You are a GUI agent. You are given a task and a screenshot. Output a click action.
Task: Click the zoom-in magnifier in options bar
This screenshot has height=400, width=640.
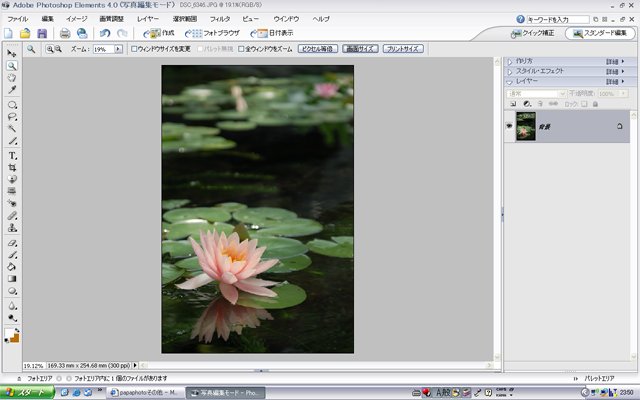point(50,49)
